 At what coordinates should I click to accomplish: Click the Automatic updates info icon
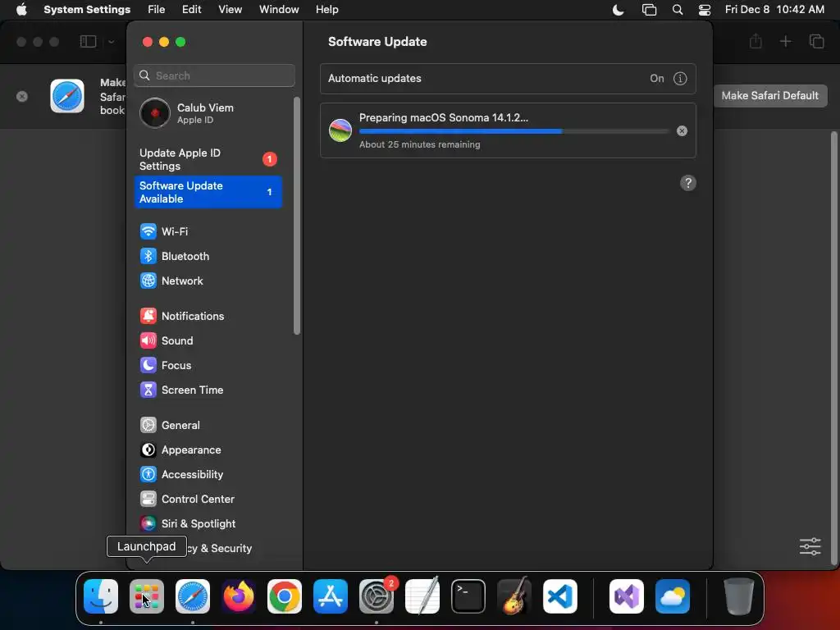pyautogui.click(x=680, y=78)
